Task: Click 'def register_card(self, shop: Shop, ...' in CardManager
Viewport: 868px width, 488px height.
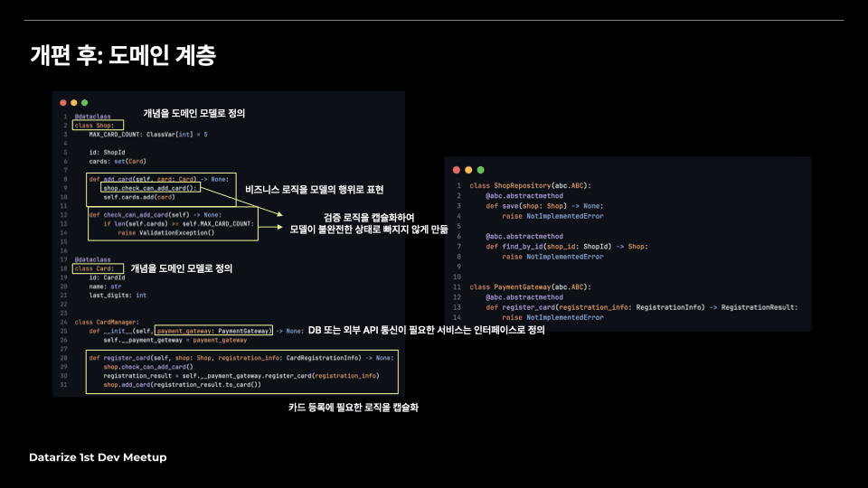Action: point(241,358)
